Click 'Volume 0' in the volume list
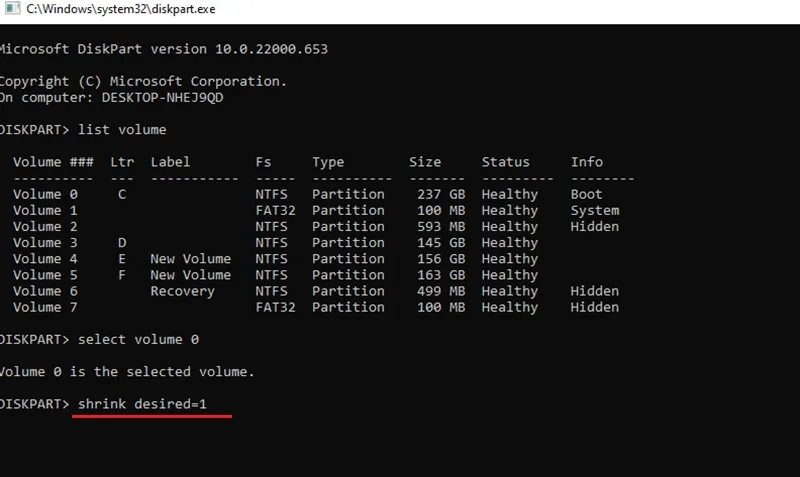Image resolution: width=800 pixels, height=477 pixels. coord(45,194)
